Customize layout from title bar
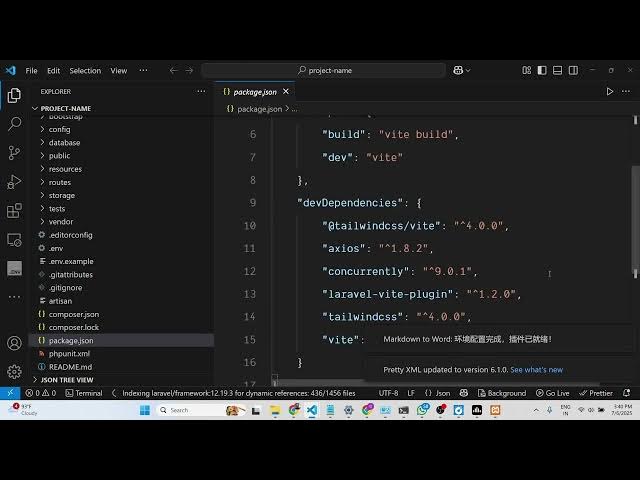 click(x=527, y=70)
